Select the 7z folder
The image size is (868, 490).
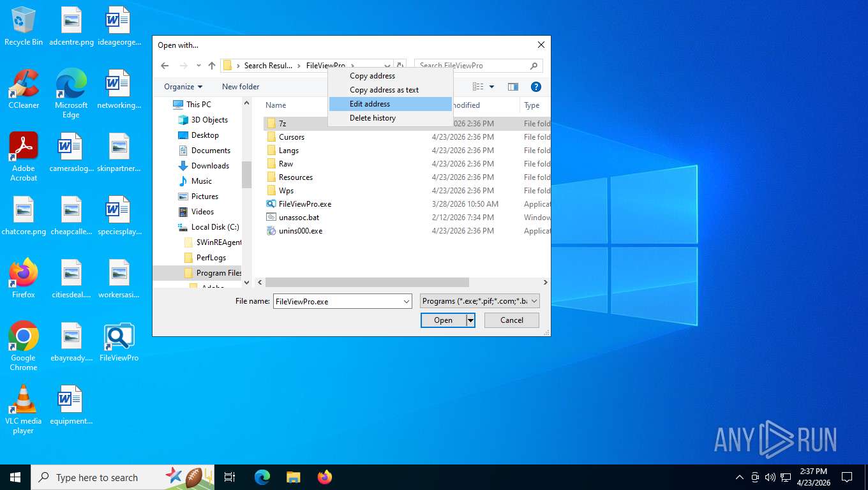pyautogui.click(x=282, y=124)
